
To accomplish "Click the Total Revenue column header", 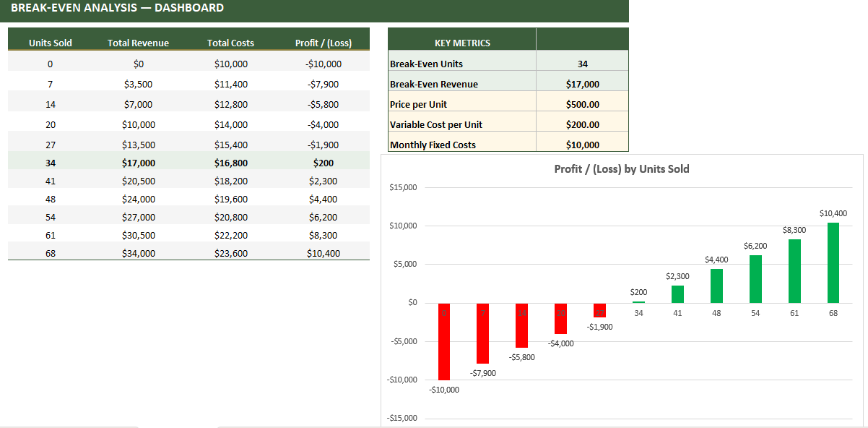I will (x=138, y=43).
